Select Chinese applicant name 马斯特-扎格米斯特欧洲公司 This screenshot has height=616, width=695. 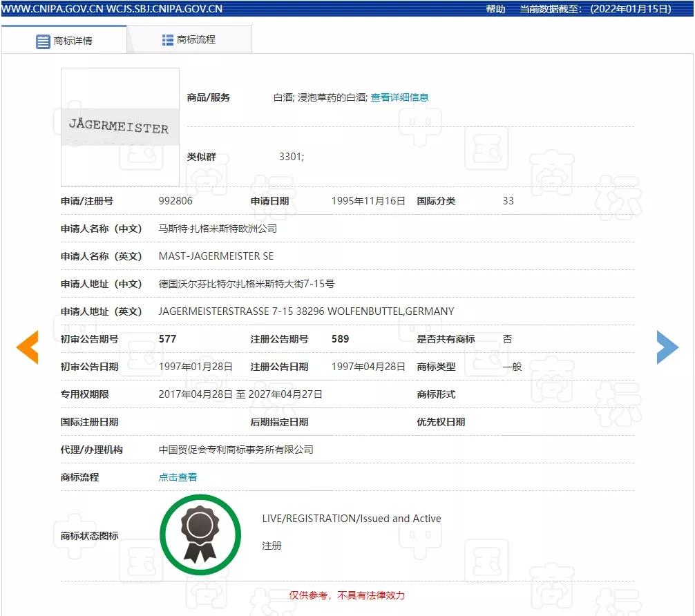coord(218,229)
